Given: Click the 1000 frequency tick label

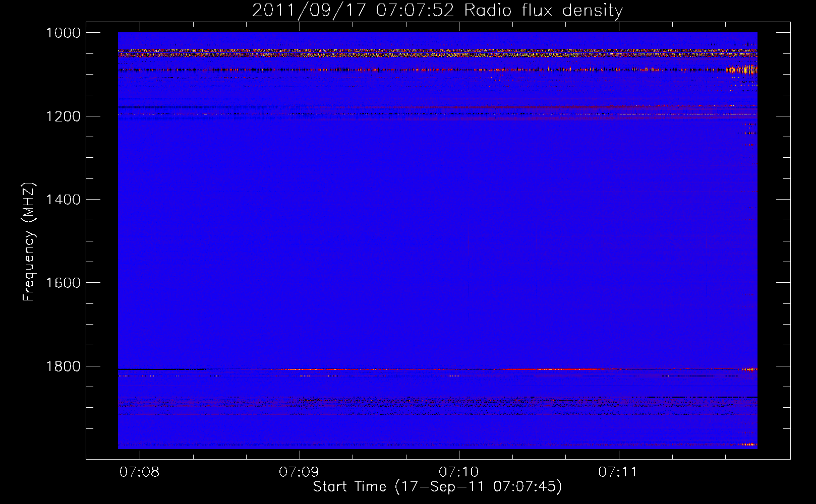Looking at the screenshot, I should (63, 33).
